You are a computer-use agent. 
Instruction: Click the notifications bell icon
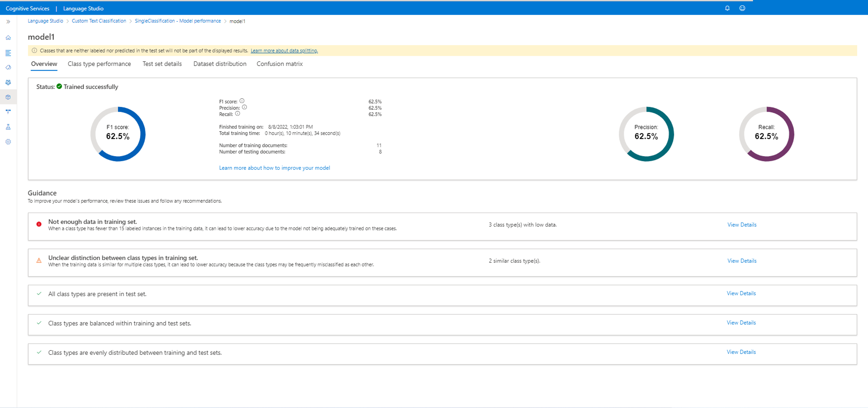pos(727,8)
